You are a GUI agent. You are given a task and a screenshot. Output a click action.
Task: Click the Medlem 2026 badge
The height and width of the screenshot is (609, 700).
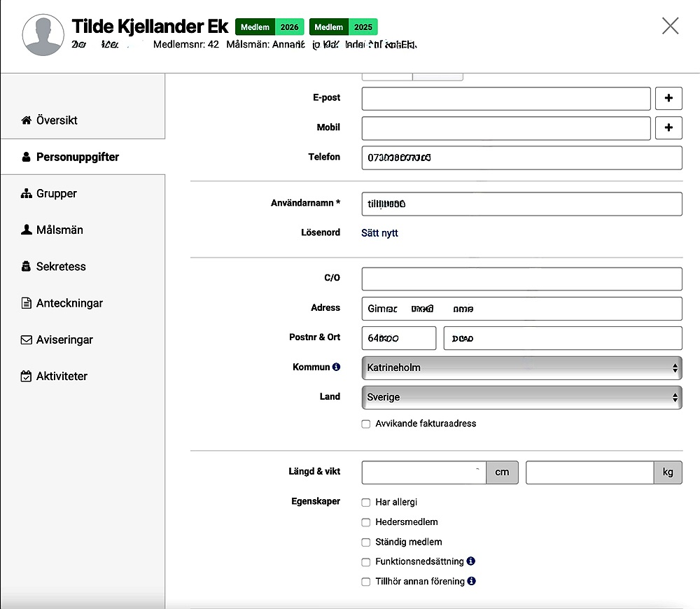point(269,27)
